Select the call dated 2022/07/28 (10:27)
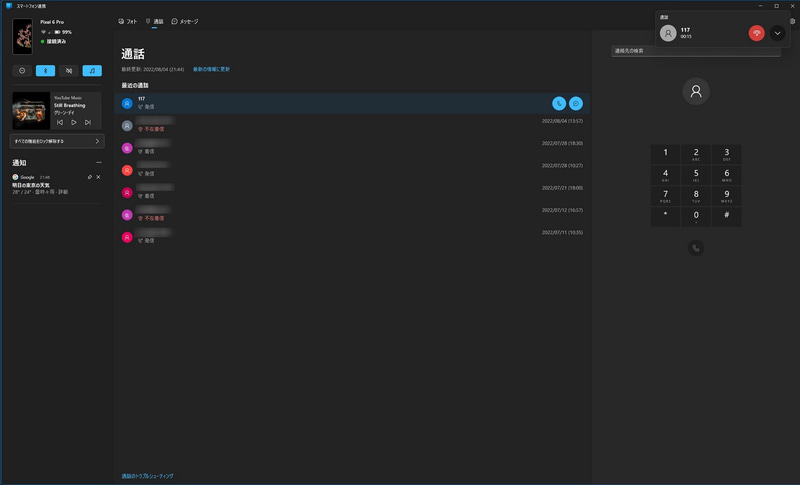Image resolution: width=800 pixels, height=485 pixels. (352, 170)
